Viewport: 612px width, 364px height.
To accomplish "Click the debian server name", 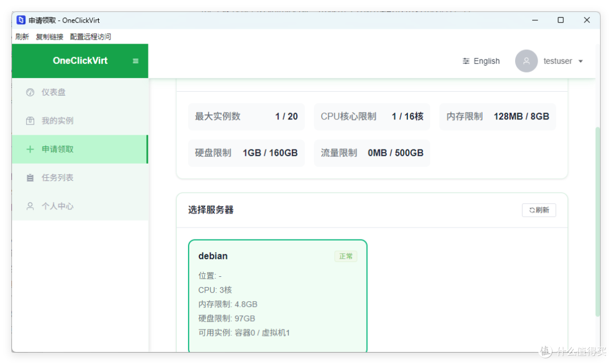I will pyautogui.click(x=212, y=256).
